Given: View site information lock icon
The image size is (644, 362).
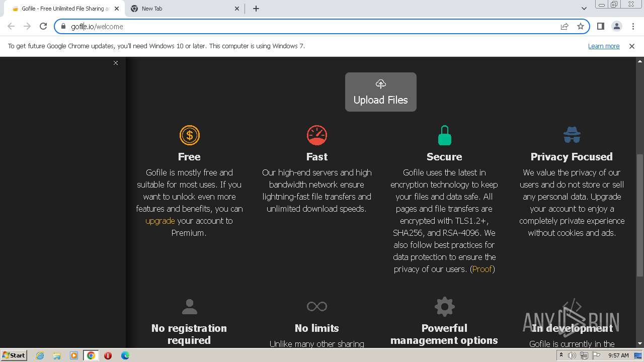Looking at the screenshot, I should coord(63,26).
